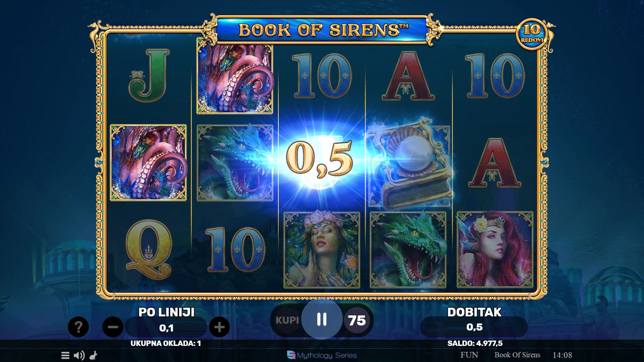Click the flower-crowned siren symbol
This screenshot has width=644, height=362.
322,250
